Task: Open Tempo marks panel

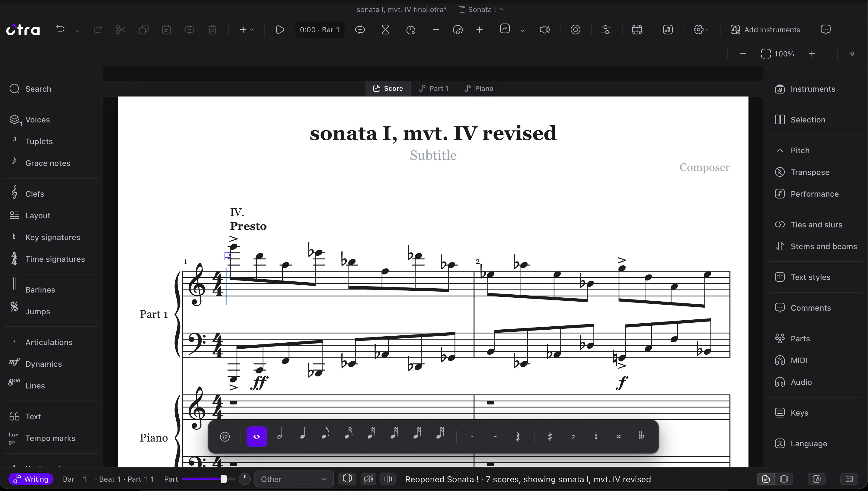Action: tap(51, 438)
